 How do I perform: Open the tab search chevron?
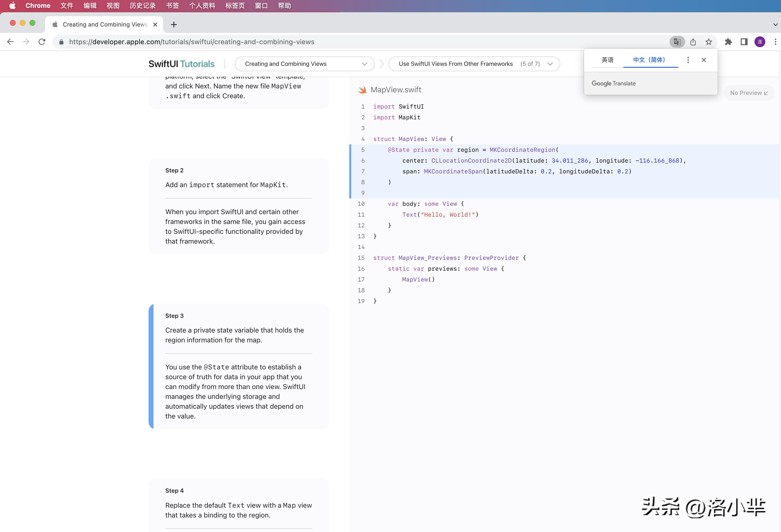pos(775,25)
